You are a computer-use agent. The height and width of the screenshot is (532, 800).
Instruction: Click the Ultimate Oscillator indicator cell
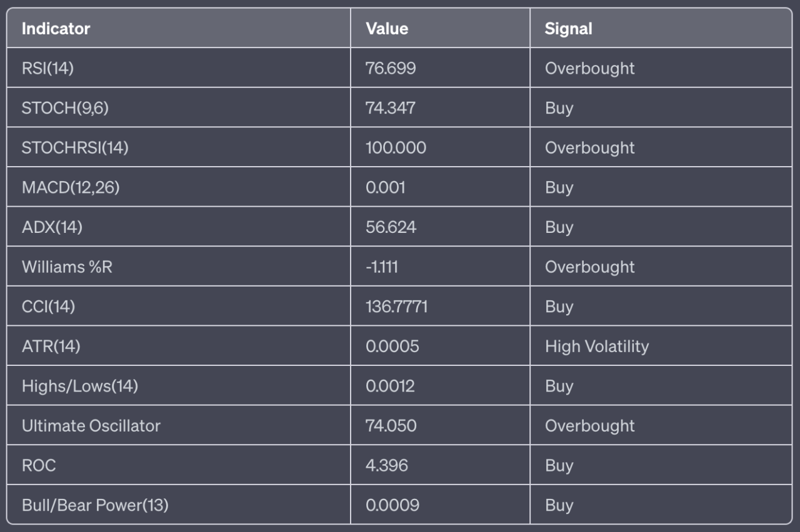click(91, 426)
